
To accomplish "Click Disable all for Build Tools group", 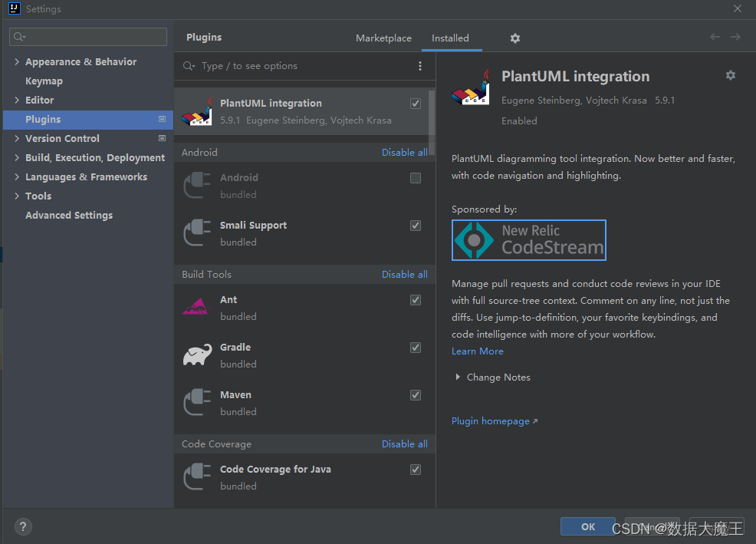I will [x=405, y=275].
